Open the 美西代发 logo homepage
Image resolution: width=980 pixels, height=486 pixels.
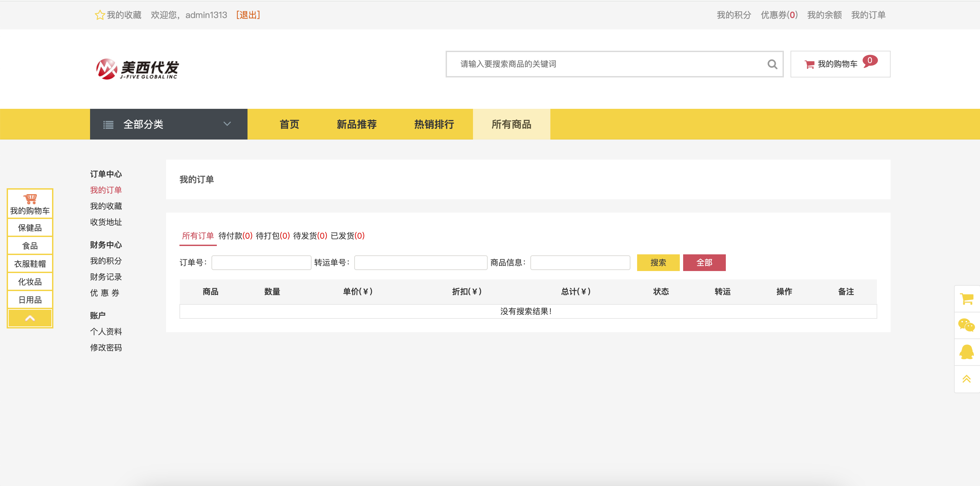point(137,69)
